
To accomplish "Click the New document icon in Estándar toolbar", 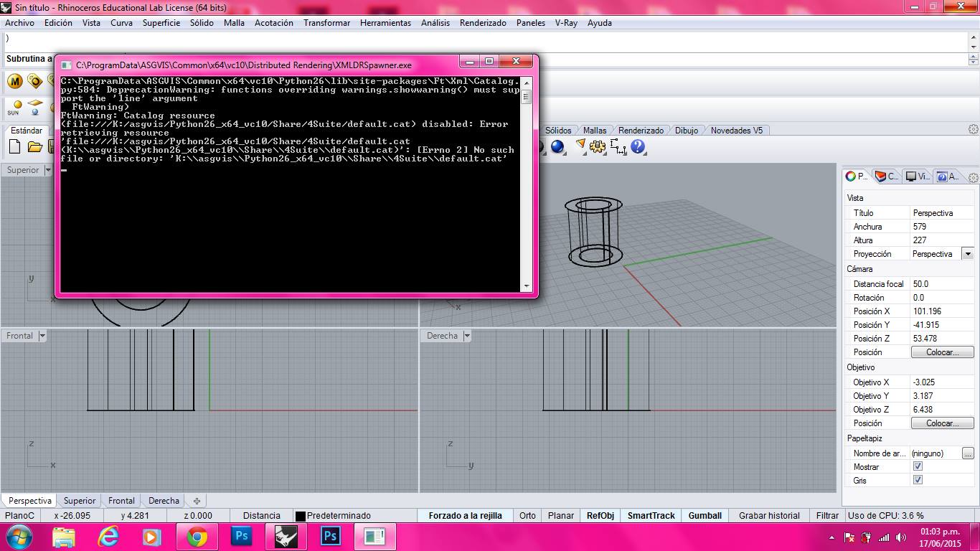I will (x=14, y=147).
